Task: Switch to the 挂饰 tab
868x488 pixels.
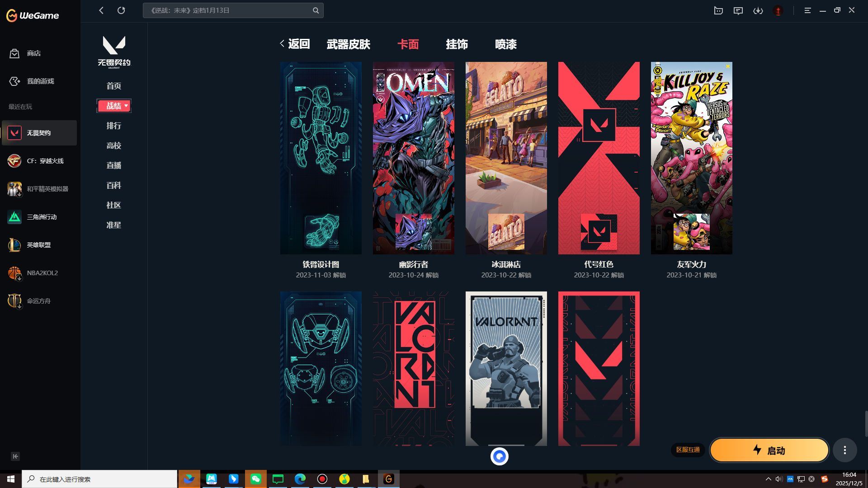Action: tap(457, 44)
